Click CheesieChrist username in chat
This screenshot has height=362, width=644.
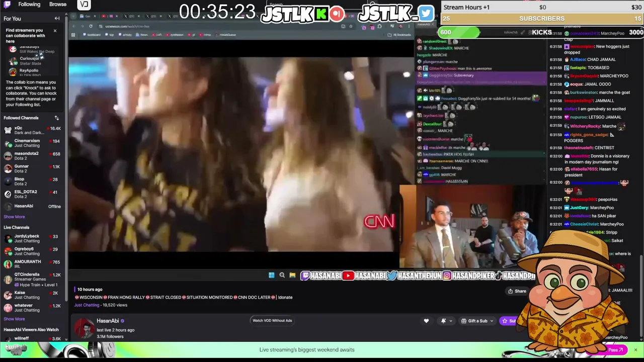[583, 224]
